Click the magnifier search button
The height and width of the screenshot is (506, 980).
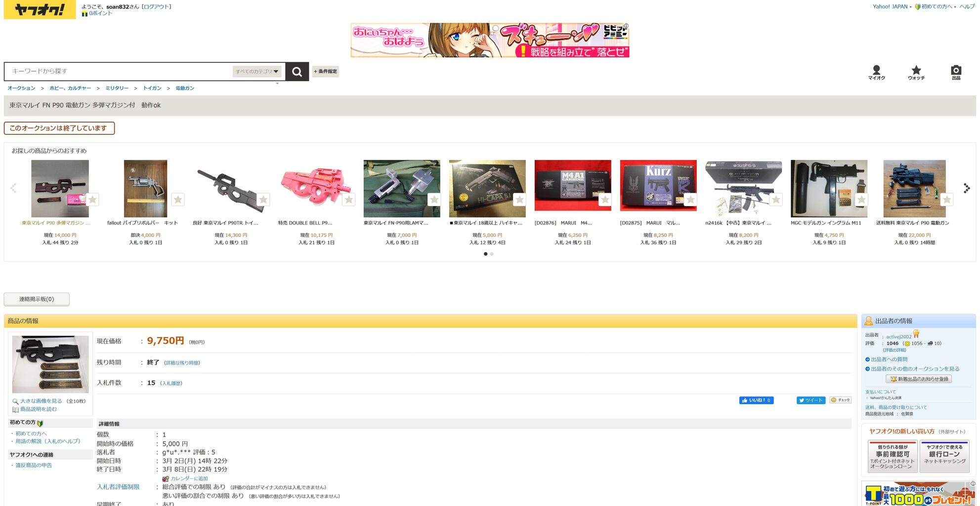pyautogui.click(x=297, y=72)
